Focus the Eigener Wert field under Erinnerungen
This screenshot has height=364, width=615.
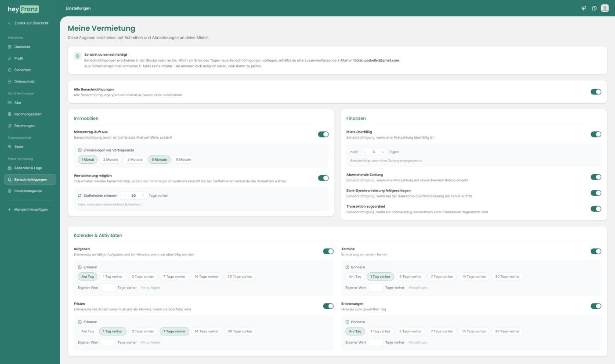click(x=376, y=342)
